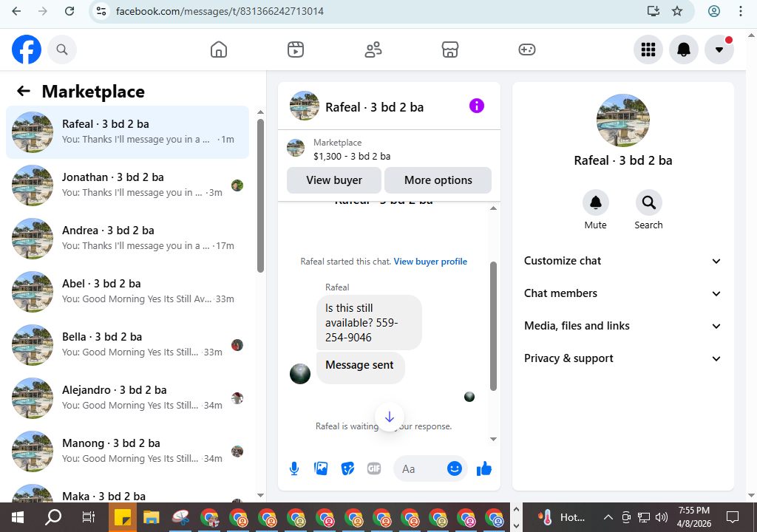Open Task View on the taskbar

(89, 517)
